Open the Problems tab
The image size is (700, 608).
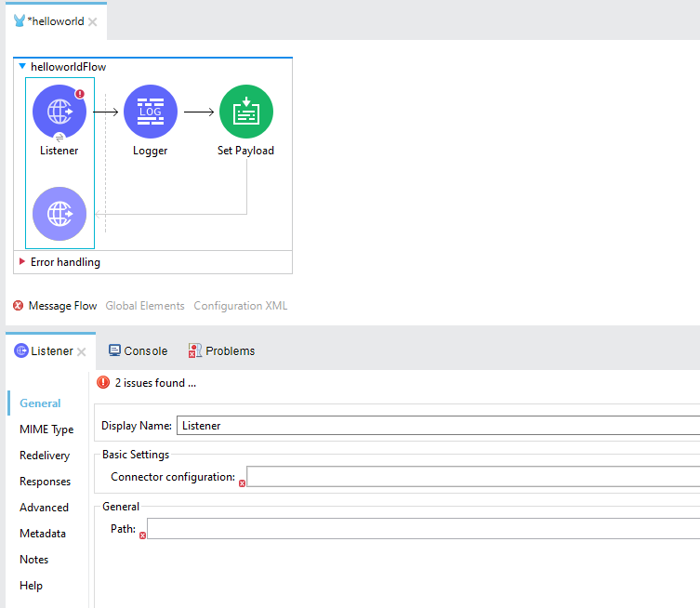tap(221, 350)
